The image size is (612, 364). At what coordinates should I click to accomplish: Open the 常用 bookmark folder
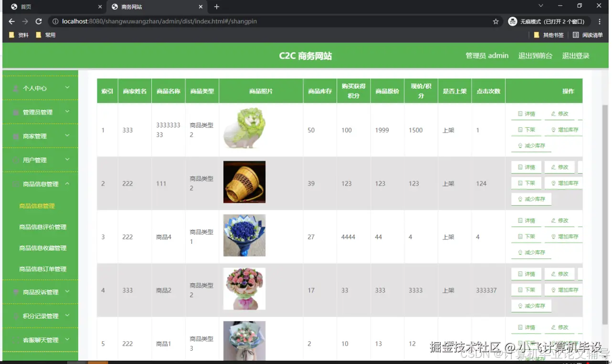click(x=46, y=35)
